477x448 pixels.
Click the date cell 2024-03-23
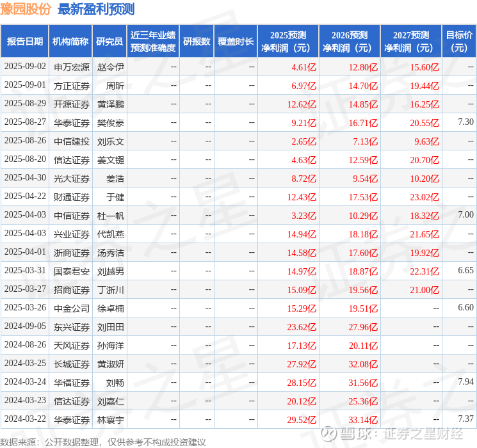pyautogui.click(x=25, y=400)
